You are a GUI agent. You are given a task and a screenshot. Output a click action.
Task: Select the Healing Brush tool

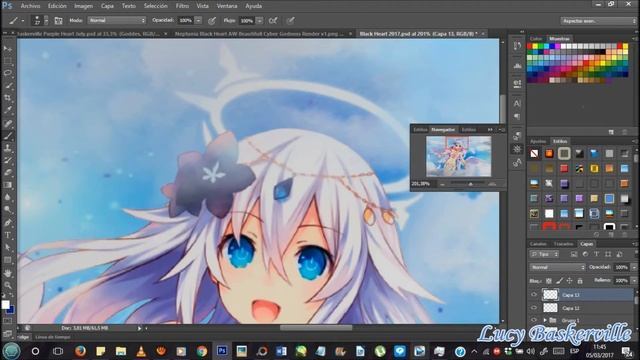7,123
